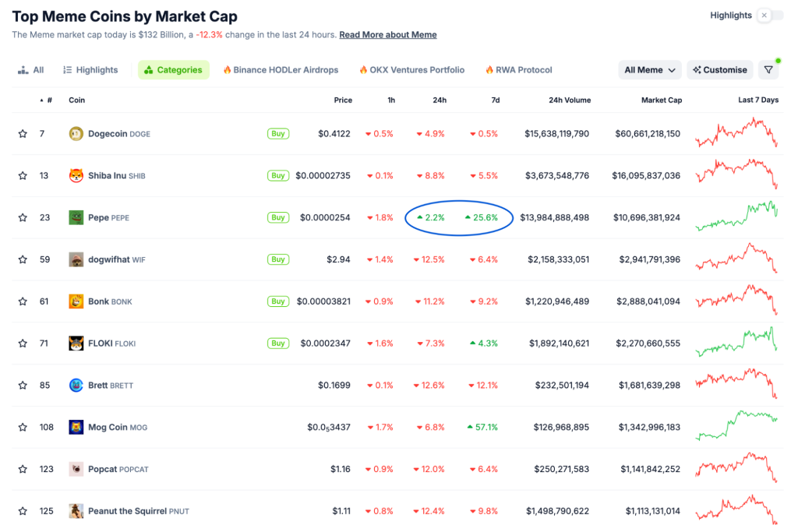Open the Read More about Meme link
798x532 pixels.
tap(388, 35)
